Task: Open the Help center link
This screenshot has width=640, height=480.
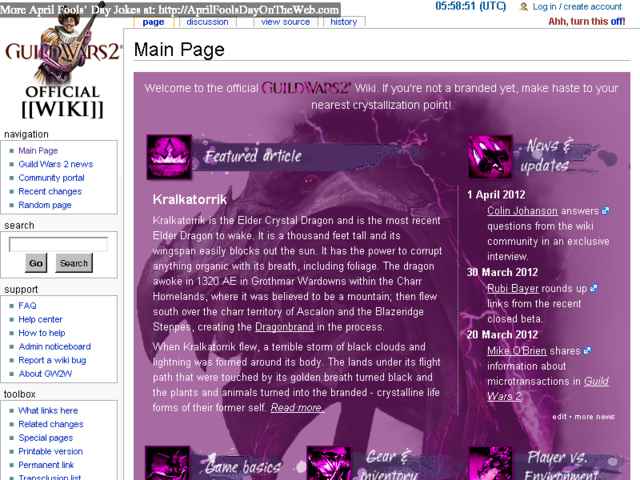Action: pos(40,319)
